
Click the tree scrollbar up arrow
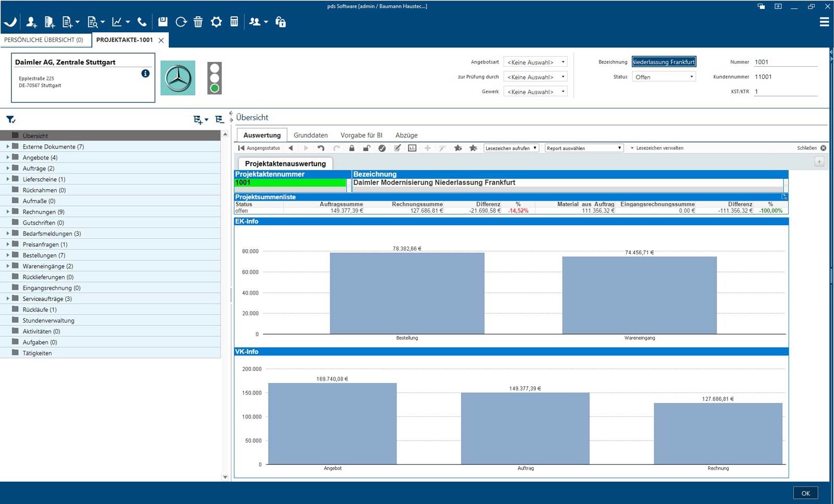[225, 134]
